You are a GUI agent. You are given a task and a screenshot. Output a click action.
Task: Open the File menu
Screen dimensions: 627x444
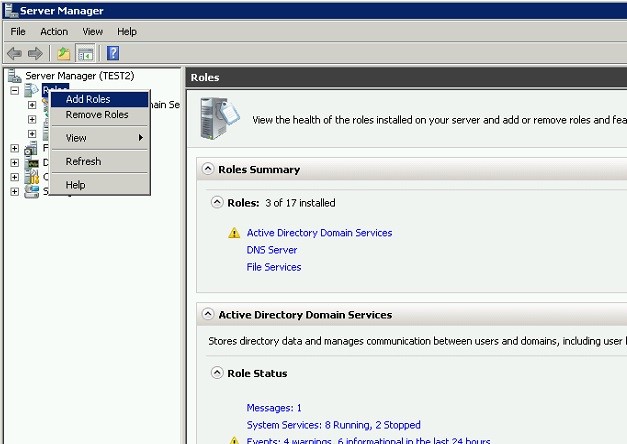tap(18, 32)
